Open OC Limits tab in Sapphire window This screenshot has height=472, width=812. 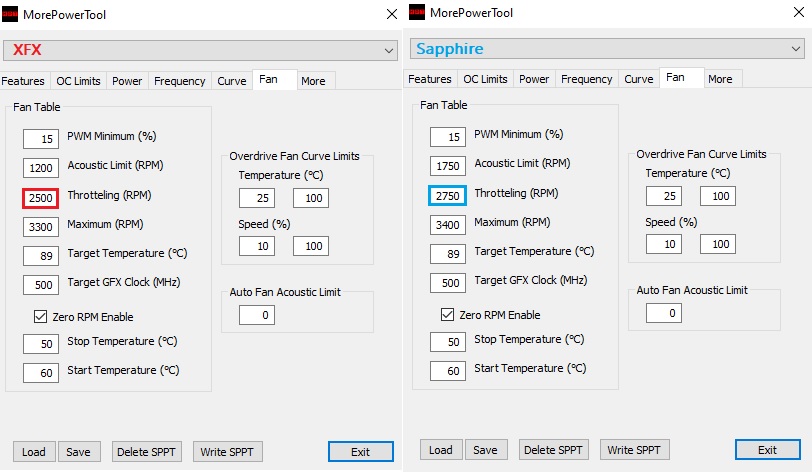[485, 79]
